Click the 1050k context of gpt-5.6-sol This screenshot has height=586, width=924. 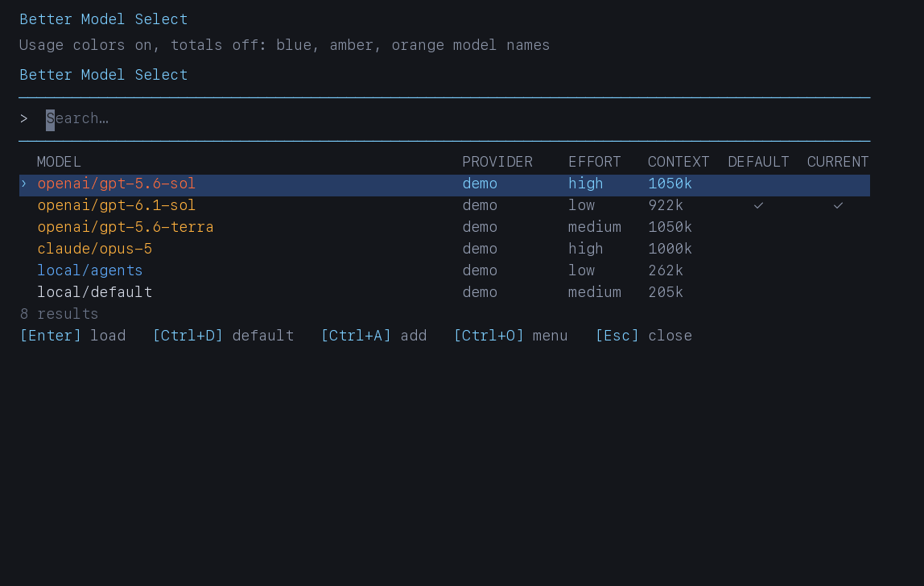670,184
